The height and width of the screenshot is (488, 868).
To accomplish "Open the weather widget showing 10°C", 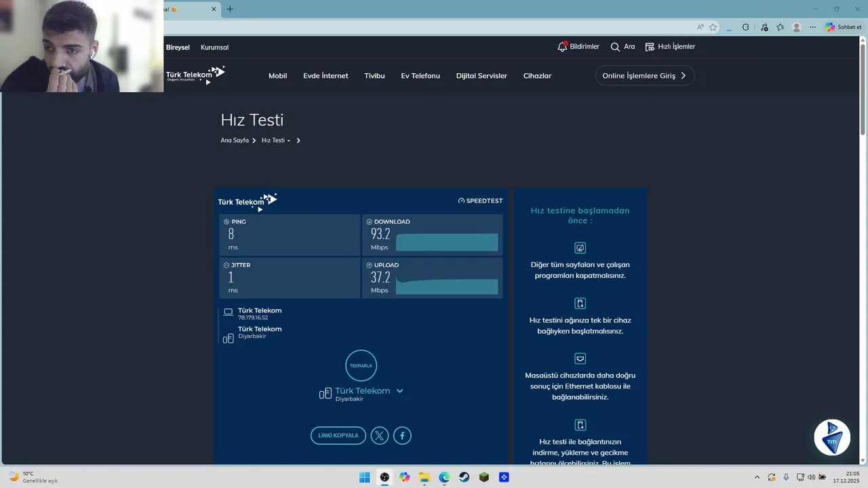I will (x=33, y=477).
